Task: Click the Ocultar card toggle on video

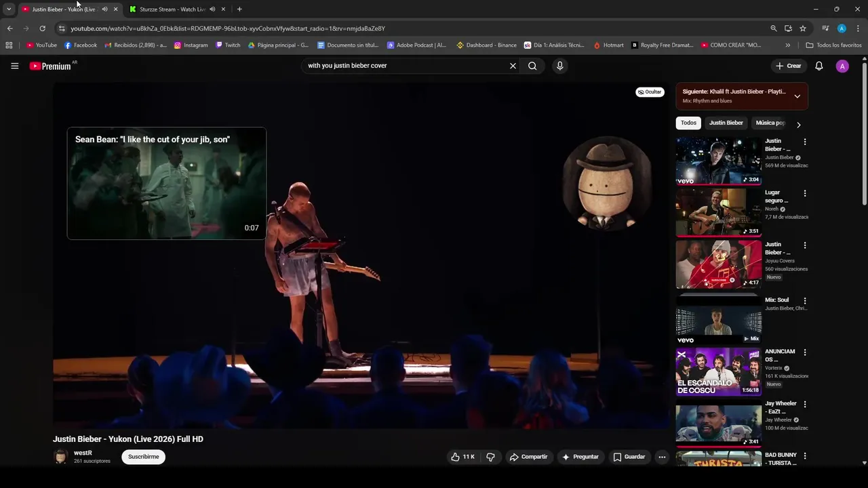Action: click(x=650, y=91)
